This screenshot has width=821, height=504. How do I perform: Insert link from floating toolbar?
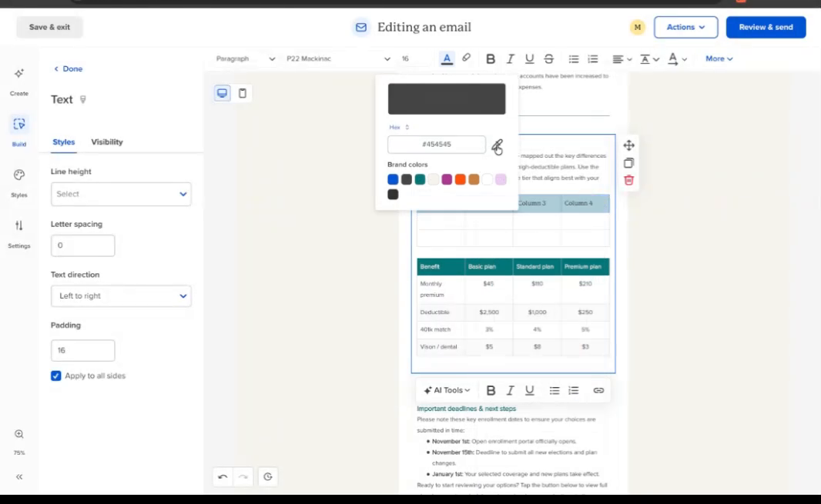click(x=598, y=390)
